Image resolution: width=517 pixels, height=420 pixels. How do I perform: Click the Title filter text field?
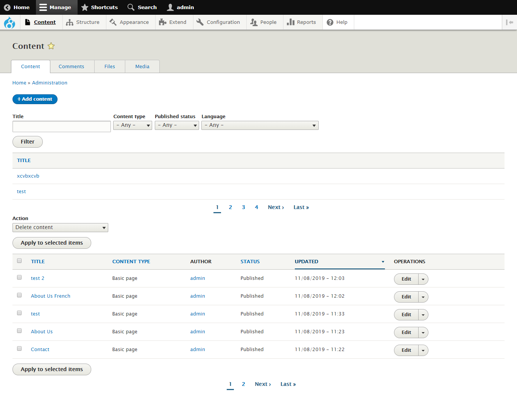coord(62,126)
